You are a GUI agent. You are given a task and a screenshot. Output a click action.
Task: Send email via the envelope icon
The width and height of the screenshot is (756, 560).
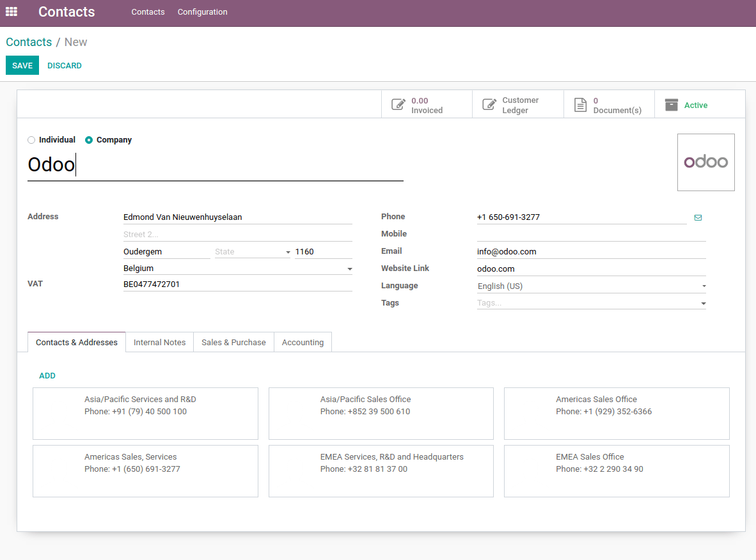698,217
